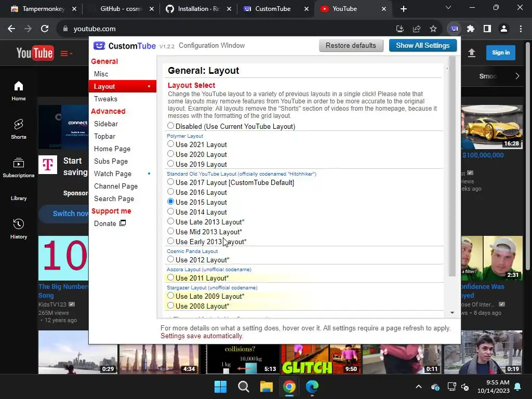Screen dimensions: 532x399
Task: Switch to the Tampermonkey tab
Action: coord(43,9)
